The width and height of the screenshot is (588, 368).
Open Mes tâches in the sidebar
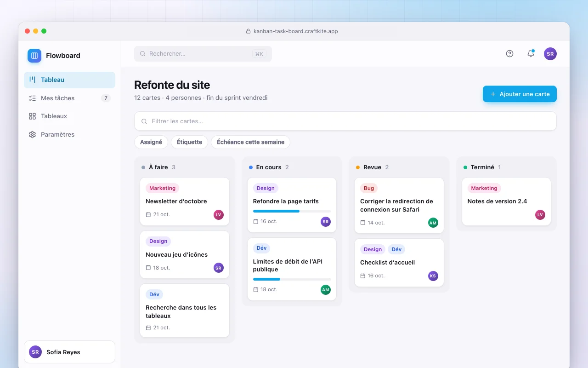pyautogui.click(x=69, y=98)
